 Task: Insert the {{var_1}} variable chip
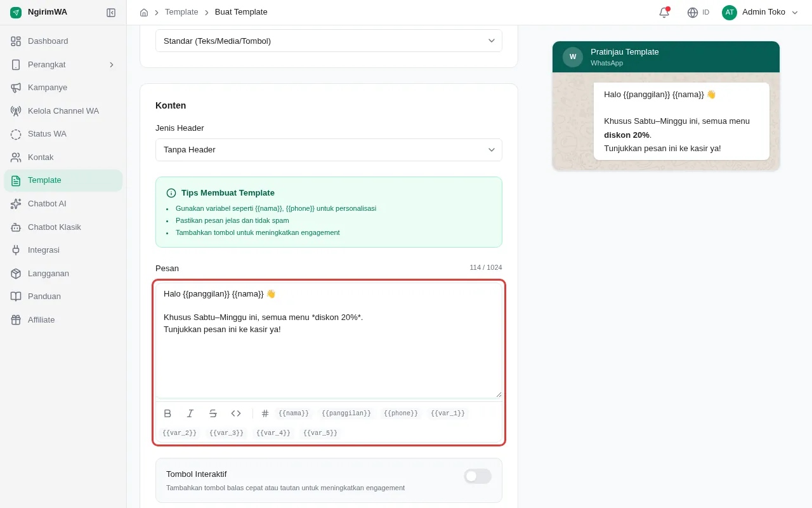pyautogui.click(x=448, y=413)
